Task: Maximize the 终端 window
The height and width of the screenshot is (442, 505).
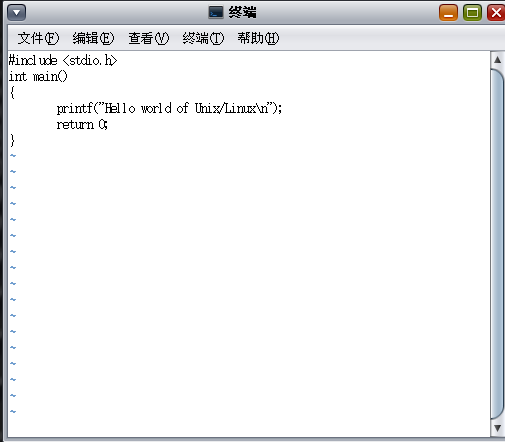Action: (x=472, y=13)
